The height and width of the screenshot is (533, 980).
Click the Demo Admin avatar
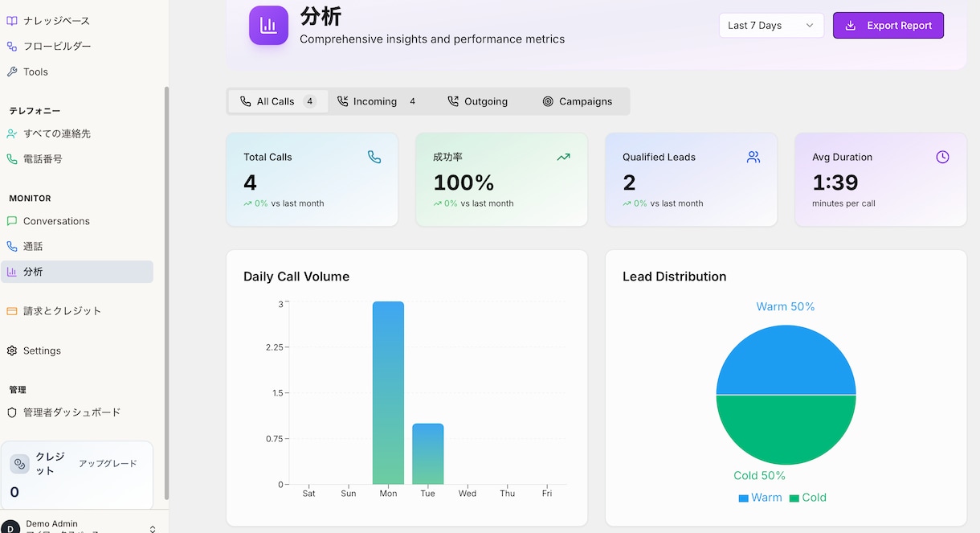tap(10, 527)
